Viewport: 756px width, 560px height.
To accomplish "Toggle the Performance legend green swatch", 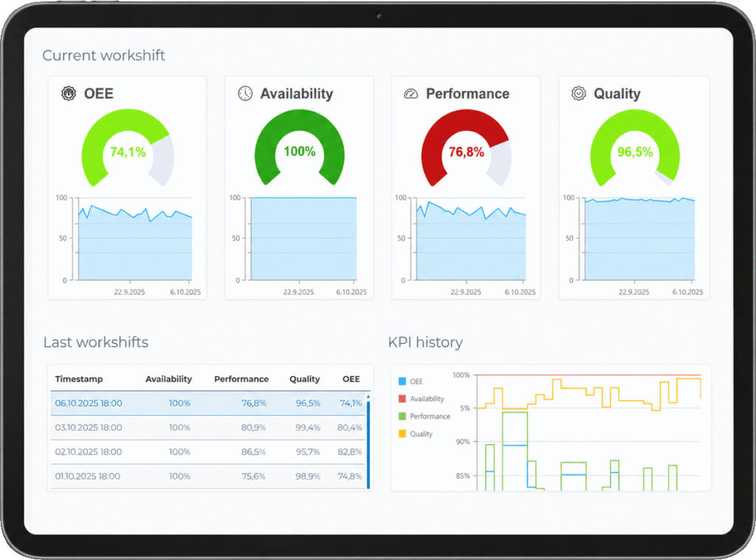I will pos(402,416).
